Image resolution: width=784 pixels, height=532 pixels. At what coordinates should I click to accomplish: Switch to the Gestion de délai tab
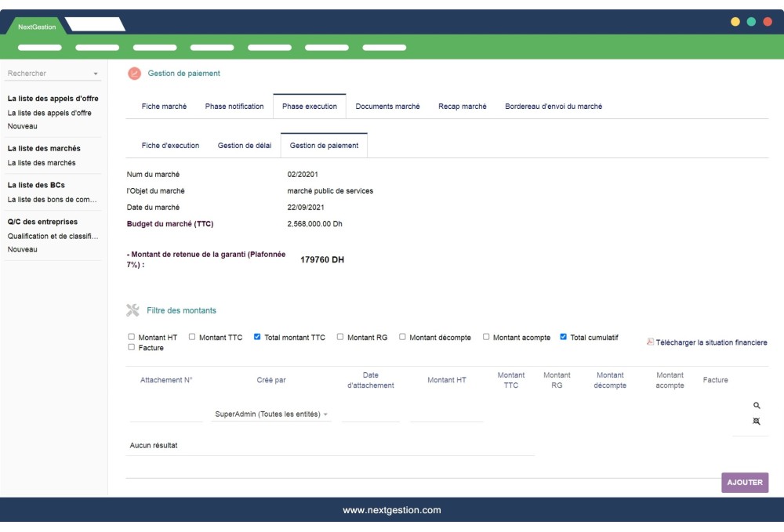click(245, 146)
